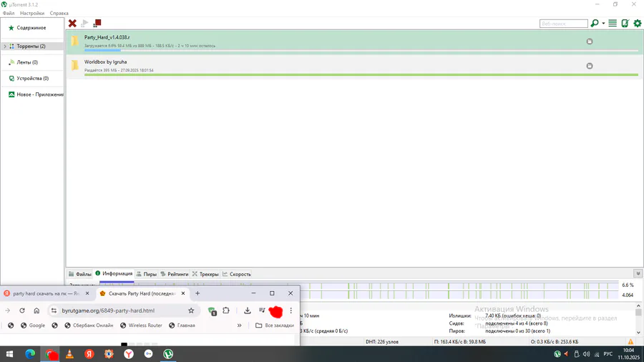Close the 'Скачать Party Hard' browser tab
644x362 pixels.
point(182,293)
